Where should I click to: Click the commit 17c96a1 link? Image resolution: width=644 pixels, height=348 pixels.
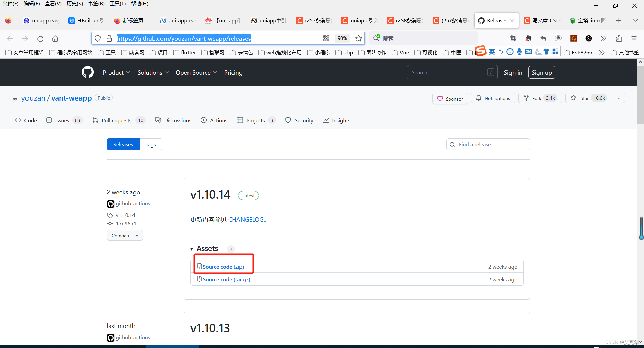[x=126, y=224]
